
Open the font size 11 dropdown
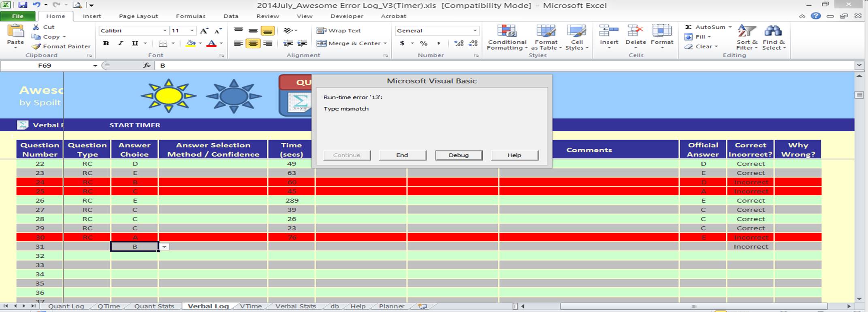click(192, 31)
